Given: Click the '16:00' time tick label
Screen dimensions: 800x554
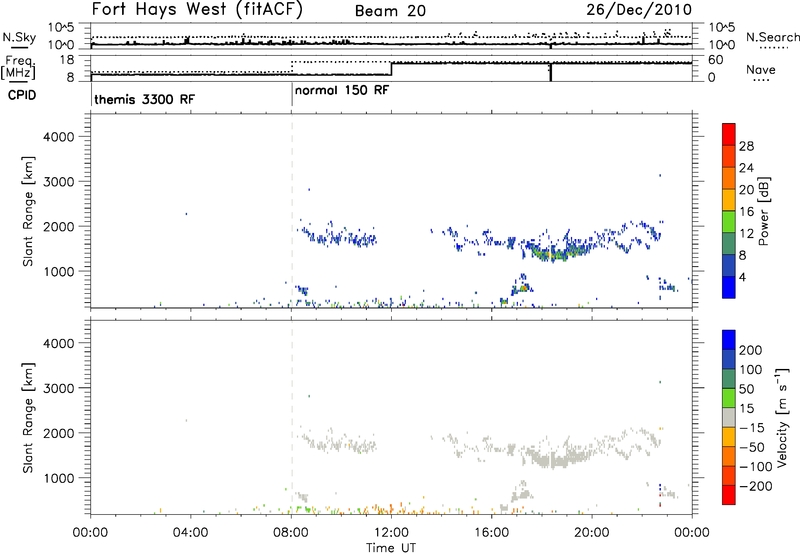Looking at the screenshot, I should coord(491,533).
